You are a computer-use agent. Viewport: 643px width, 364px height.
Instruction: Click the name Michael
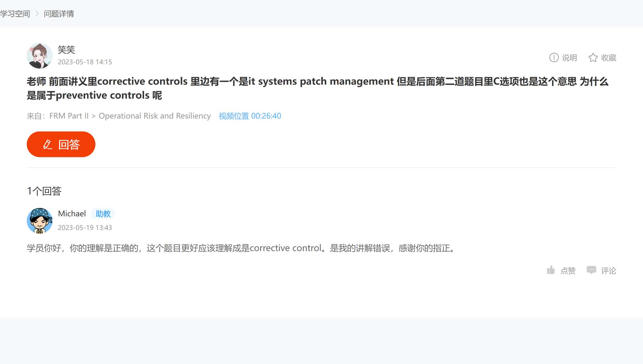(x=72, y=214)
